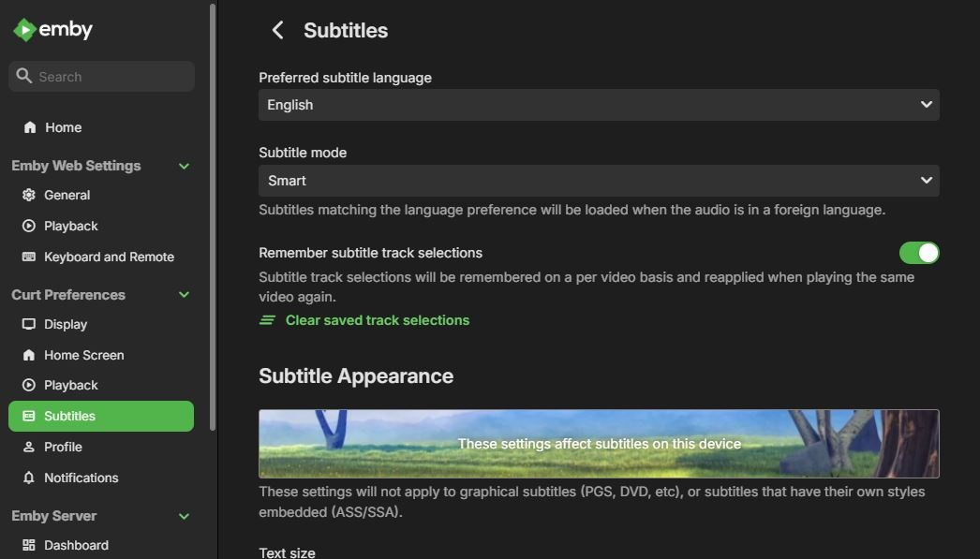Screen dimensions: 980x559
Task: Click the Emby Server heading
Action: point(53,517)
